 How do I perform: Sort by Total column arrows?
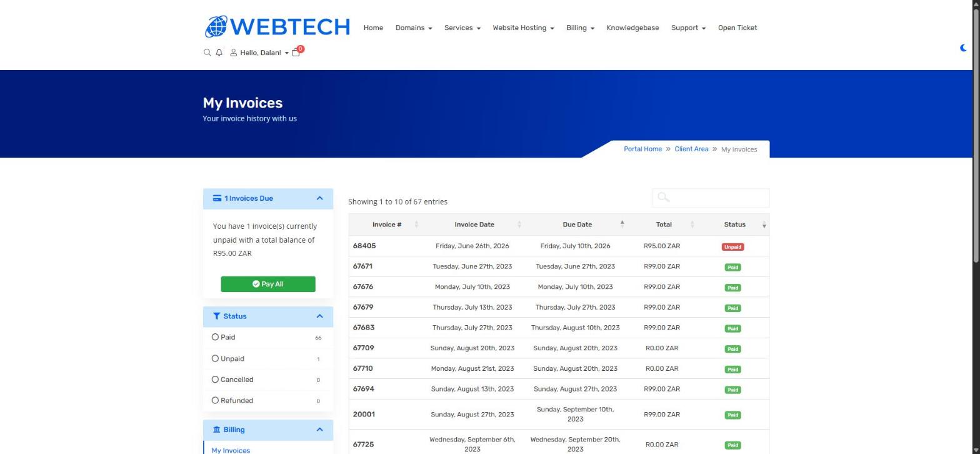pos(692,224)
